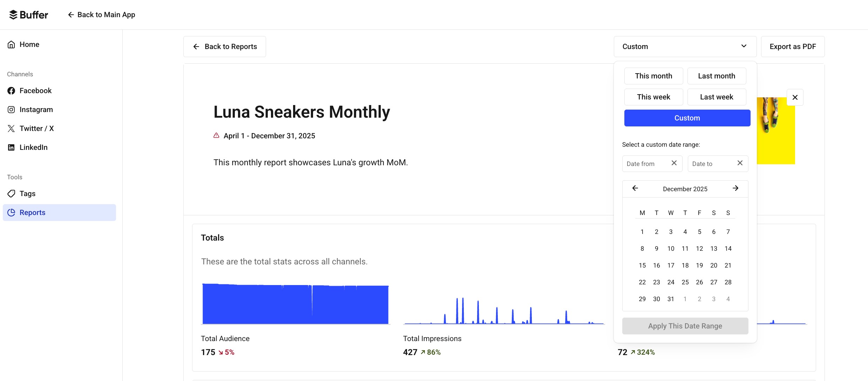Navigate to the previous calendar month

[635, 188]
